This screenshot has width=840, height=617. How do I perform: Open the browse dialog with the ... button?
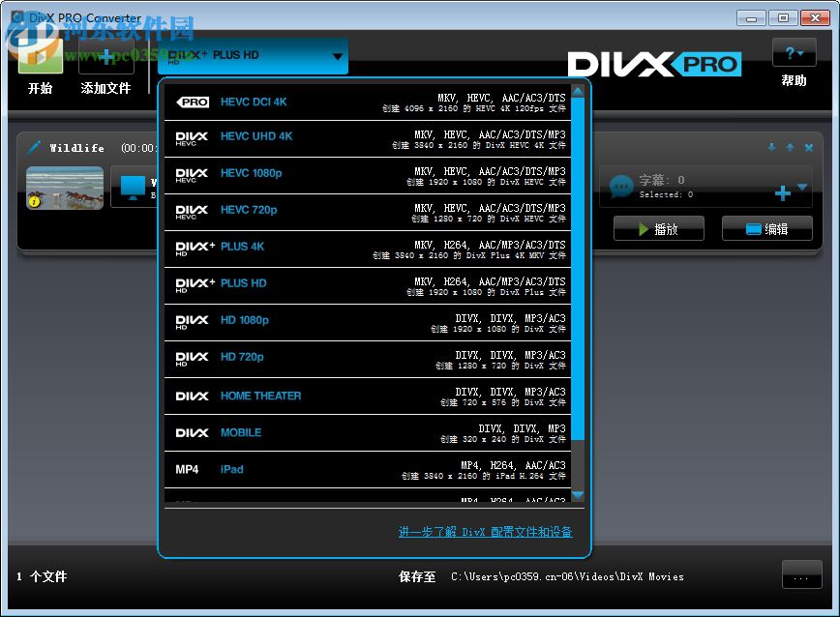801,574
